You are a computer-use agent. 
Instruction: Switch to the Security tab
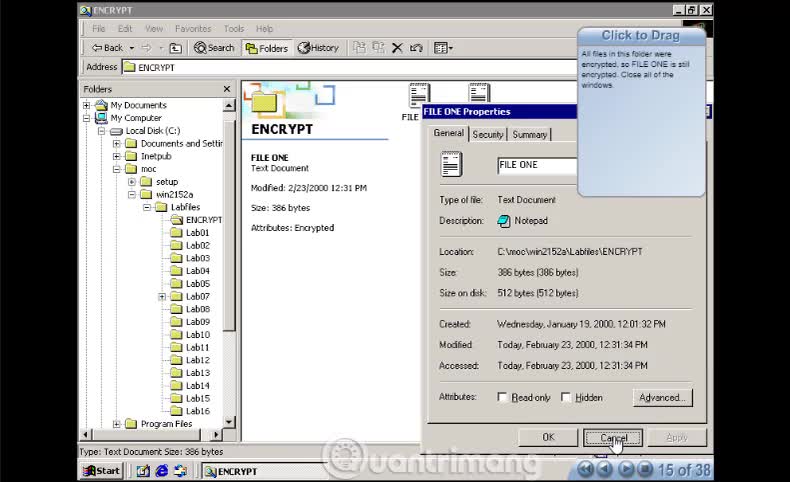tap(488, 134)
